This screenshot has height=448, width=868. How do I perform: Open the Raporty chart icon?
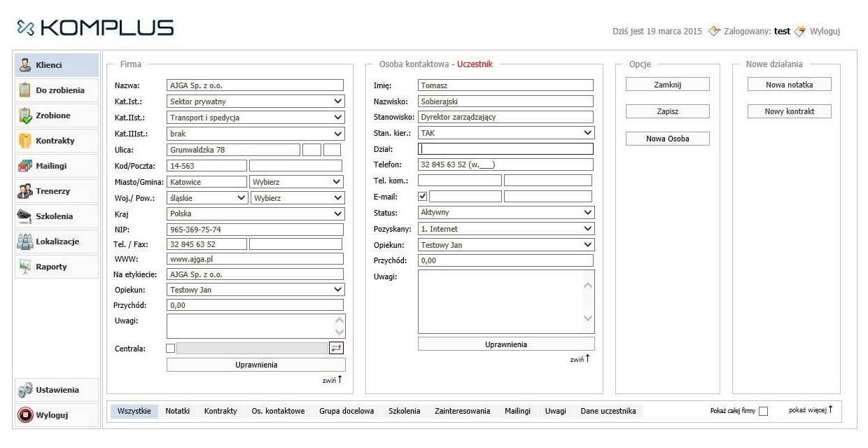point(25,267)
